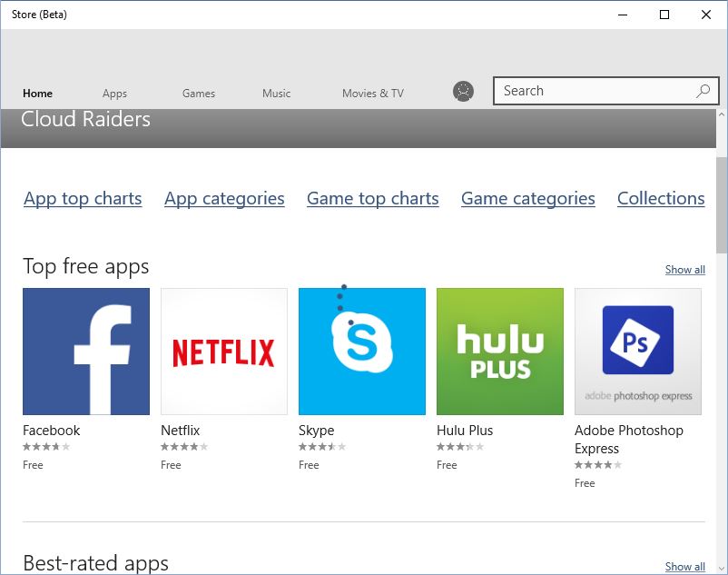Open the Hulu Plus app tile icon

point(499,352)
